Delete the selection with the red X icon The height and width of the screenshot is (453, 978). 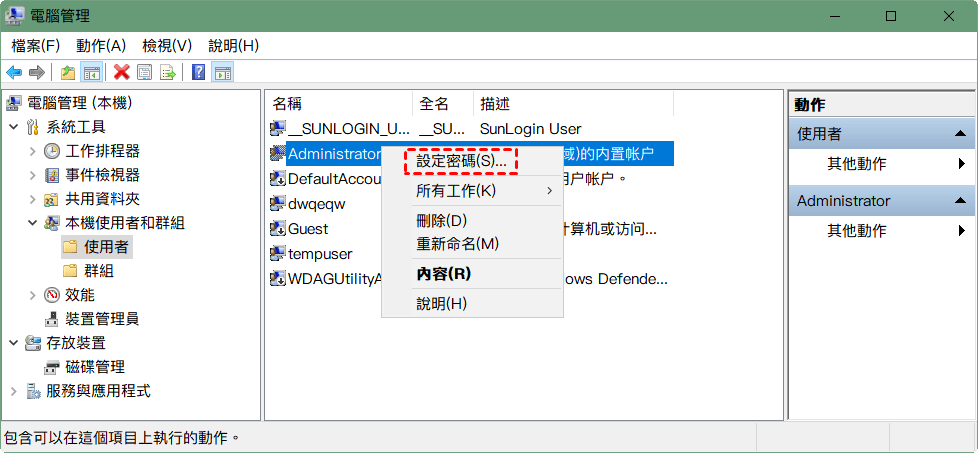click(122, 73)
